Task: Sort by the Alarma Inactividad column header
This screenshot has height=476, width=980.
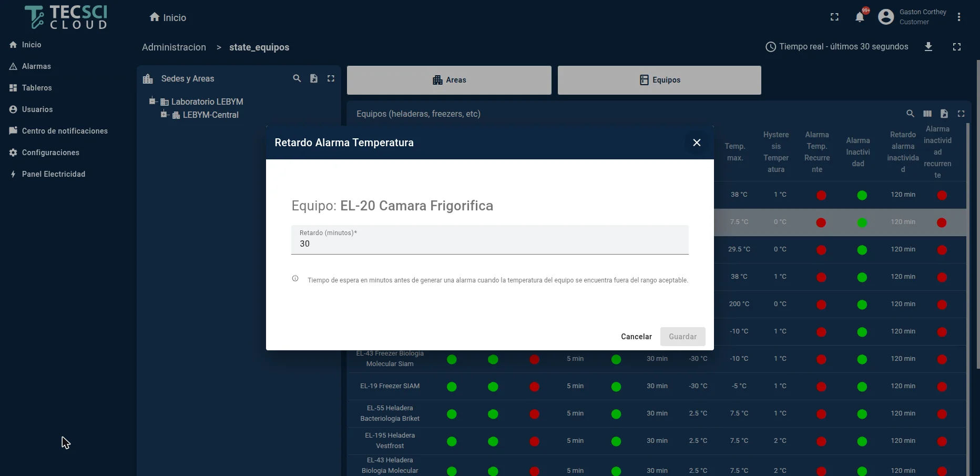Action: (x=858, y=152)
